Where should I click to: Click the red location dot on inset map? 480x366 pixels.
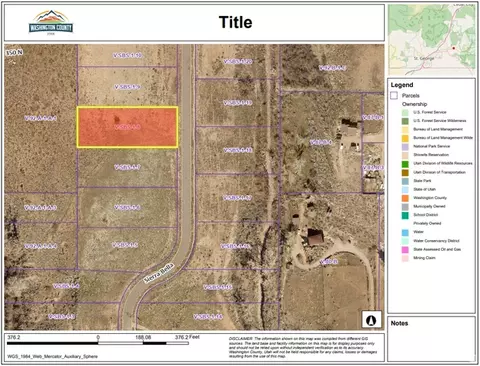(x=453, y=48)
